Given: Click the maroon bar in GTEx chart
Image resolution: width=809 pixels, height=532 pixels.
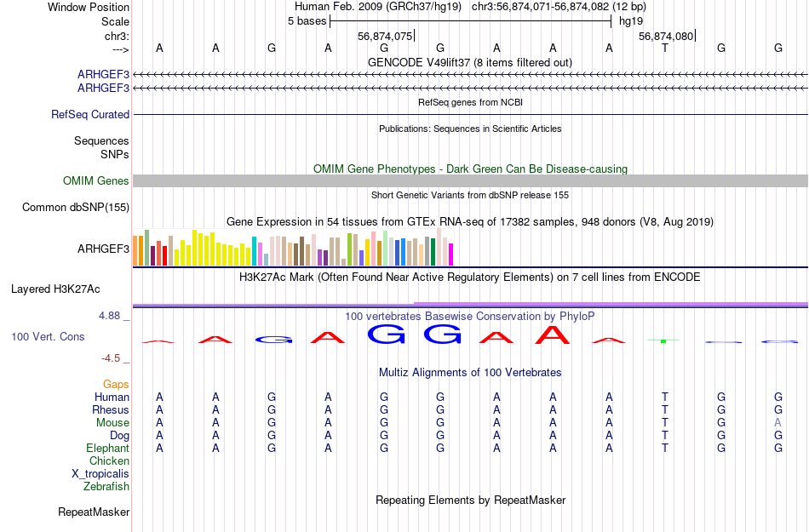Looking at the screenshot, I should [152, 255].
